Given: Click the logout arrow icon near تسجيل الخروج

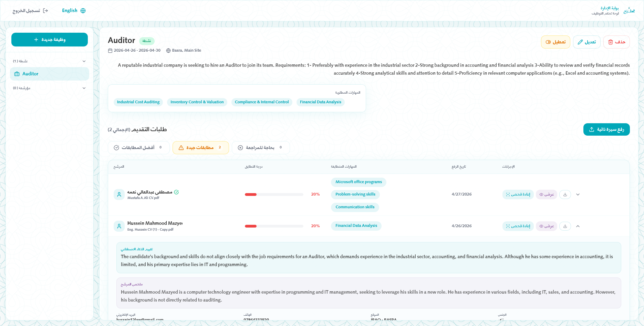Looking at the screenshot, I should [x=45, y=10].
